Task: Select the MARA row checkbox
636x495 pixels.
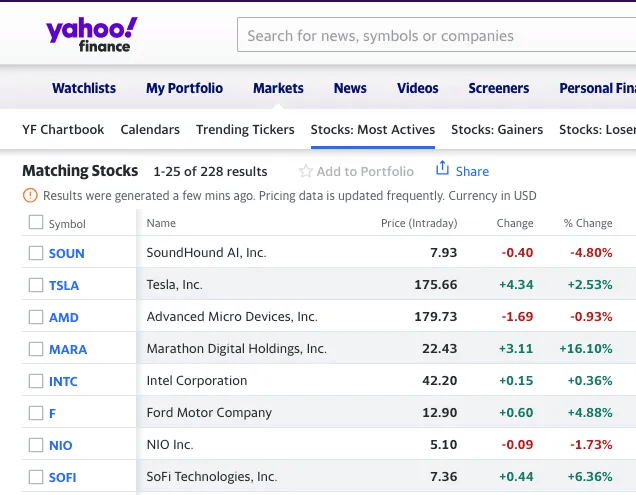Action: (x=36, y=349)
